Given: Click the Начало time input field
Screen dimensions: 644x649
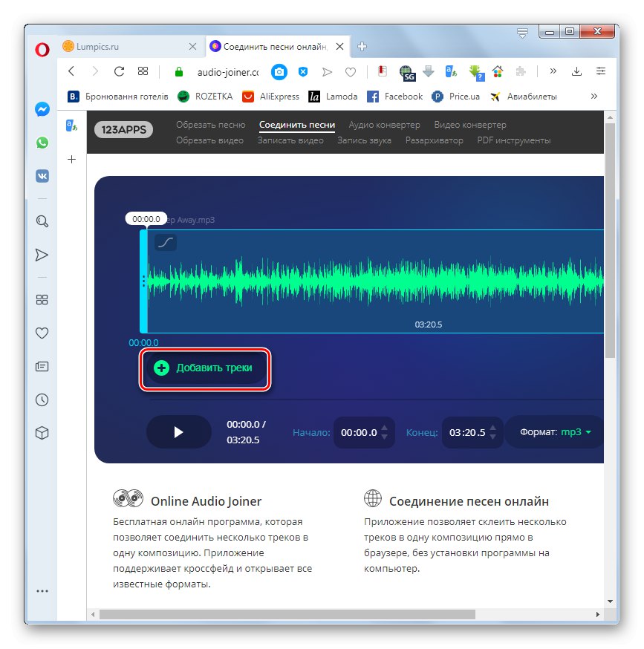Looking at the screenshot, I should [x=359, y=432].
